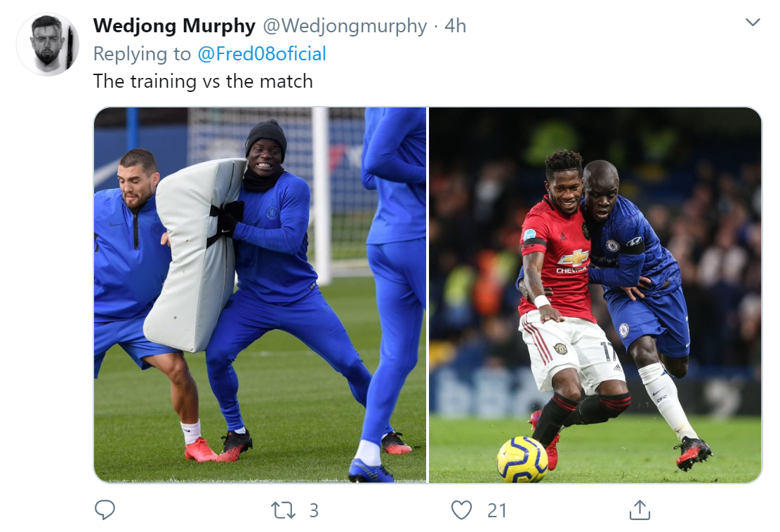Image resolution: width=780 pixels, height=532 pixels.
Task: Click the like count 21
Action: click(497, 511)
